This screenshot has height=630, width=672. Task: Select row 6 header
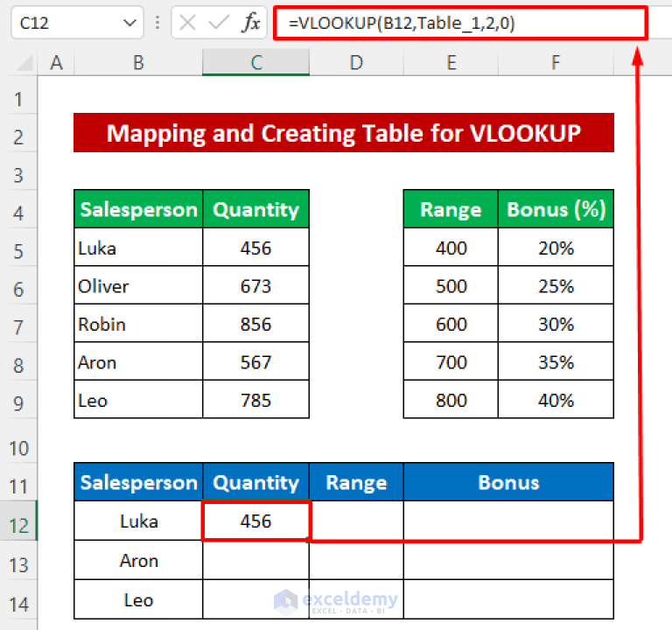tap(18, 285)
